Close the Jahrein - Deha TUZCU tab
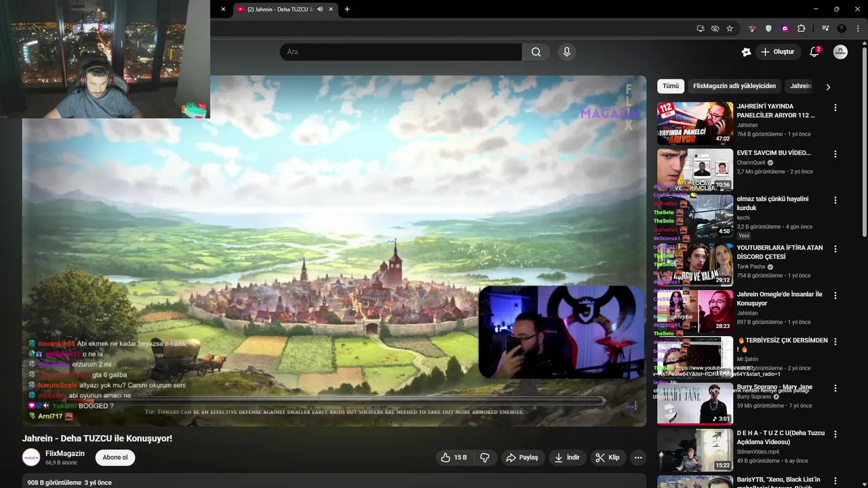The width and height of the screenshot is (868, 488). [331, 9]
